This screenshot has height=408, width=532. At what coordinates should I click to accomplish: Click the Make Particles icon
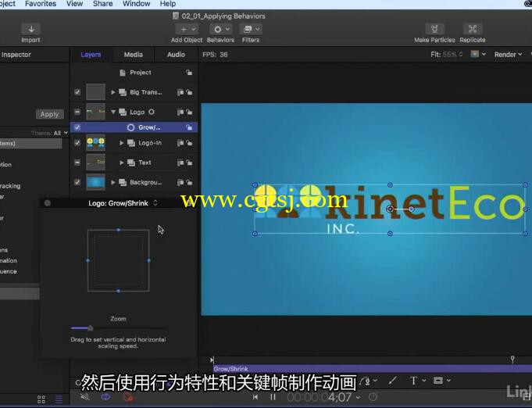[x=434, y=29]
